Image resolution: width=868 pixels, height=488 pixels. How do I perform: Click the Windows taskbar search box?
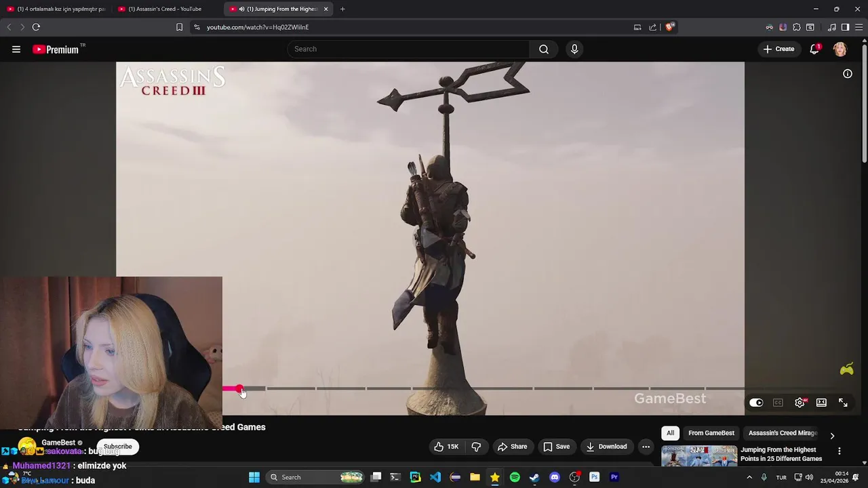(x=315, y=477)
